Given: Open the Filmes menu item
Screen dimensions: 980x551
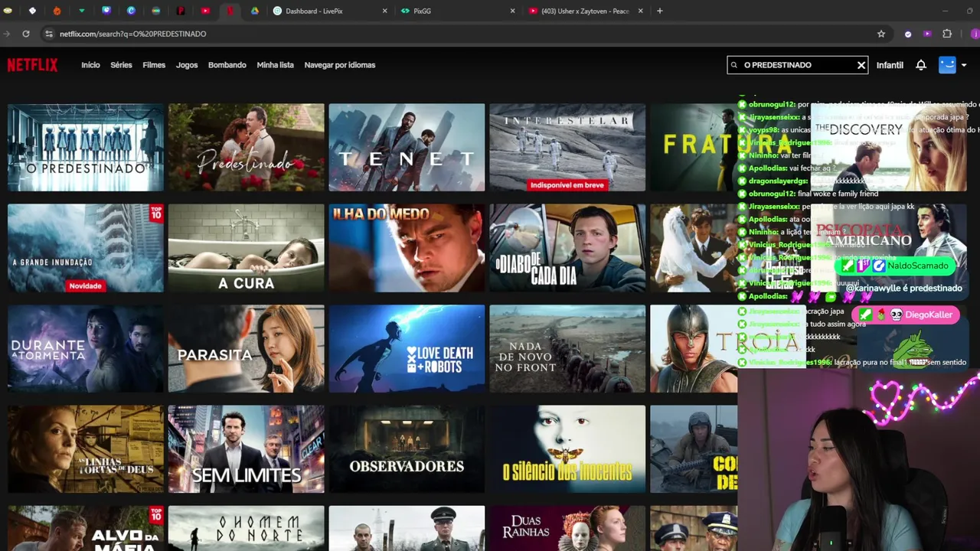Looking at the screenshot, I should click(x=154, y=65).
